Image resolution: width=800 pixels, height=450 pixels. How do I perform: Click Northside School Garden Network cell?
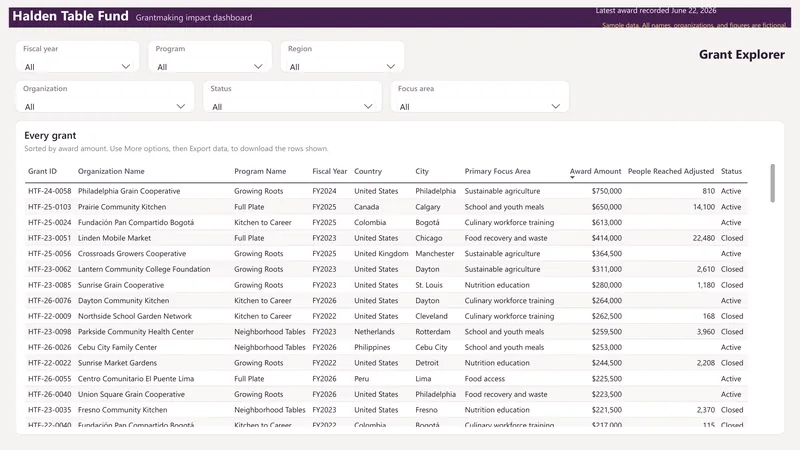[x=135, y=316]
